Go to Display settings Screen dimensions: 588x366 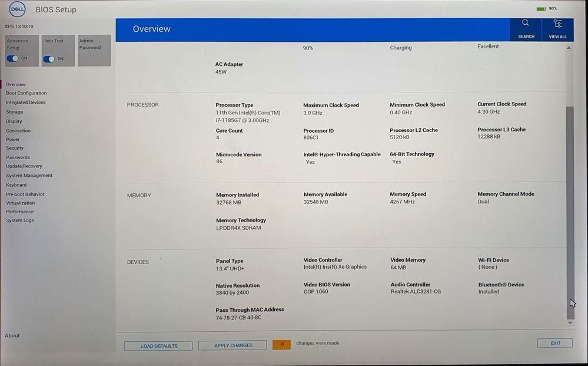pyautogui.click(x=14, y=121)
